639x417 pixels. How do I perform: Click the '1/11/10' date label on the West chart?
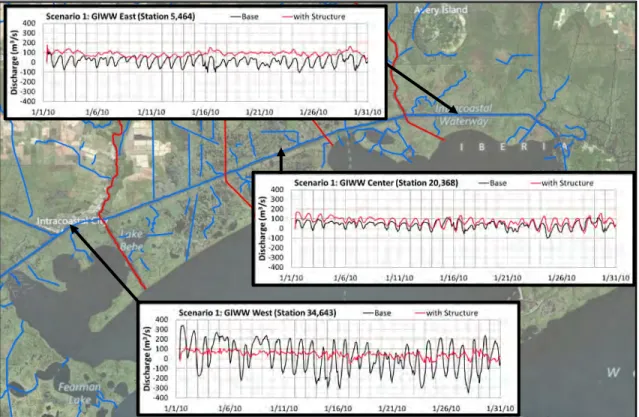pyautogui.click(x=284, y=408)
